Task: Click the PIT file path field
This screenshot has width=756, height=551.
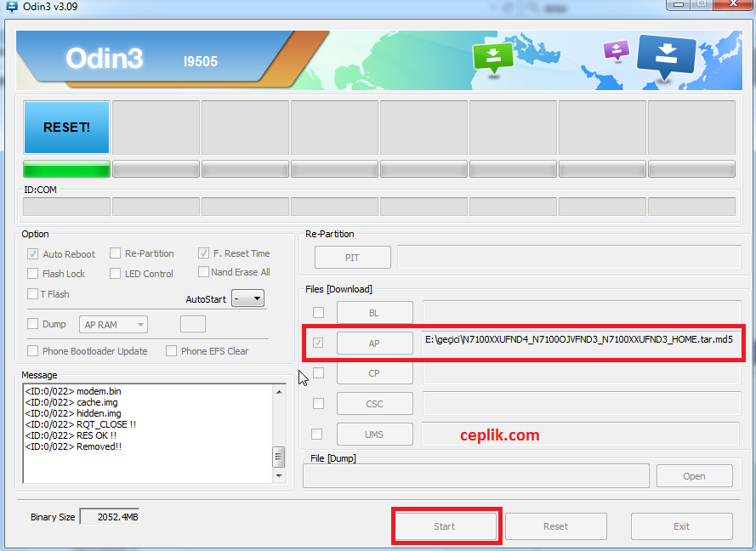Action: tap(569, 257)
